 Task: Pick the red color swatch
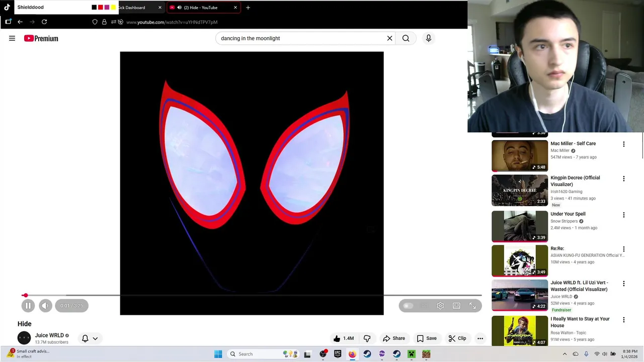tap(101, 8)
